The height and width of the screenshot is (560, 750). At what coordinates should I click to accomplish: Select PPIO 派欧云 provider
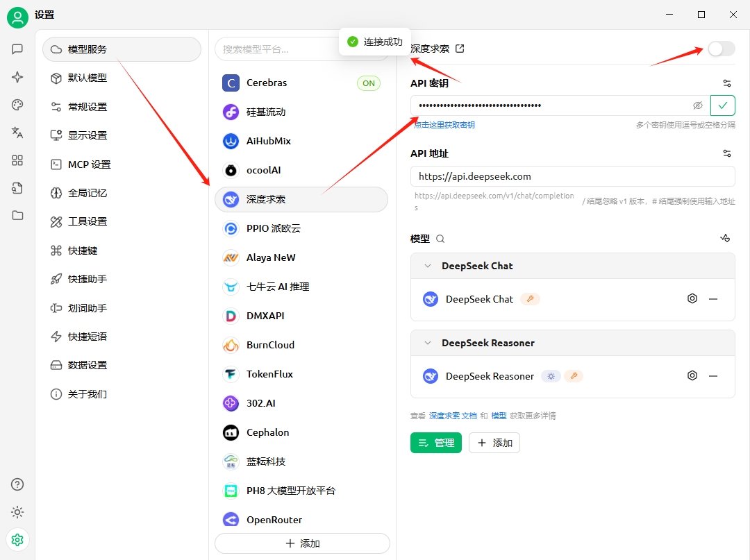point(301,228)
